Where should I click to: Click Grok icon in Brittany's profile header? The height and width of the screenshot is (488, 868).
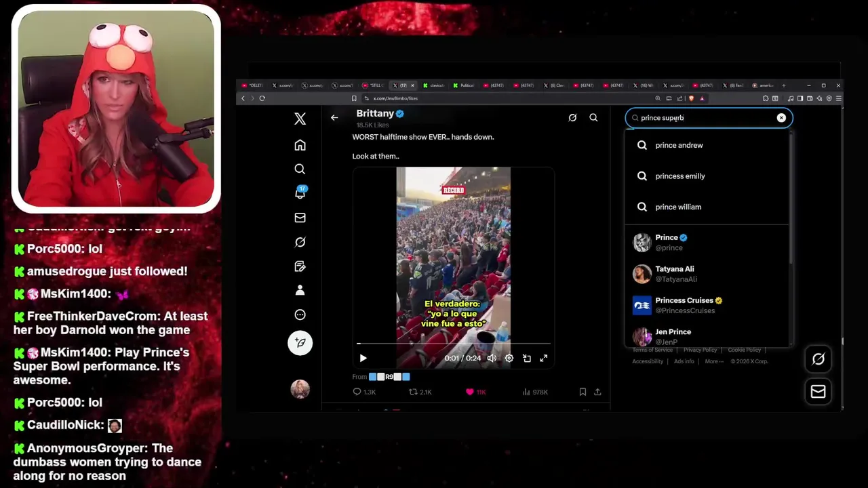pyautogui.click(x=572, y=117)
